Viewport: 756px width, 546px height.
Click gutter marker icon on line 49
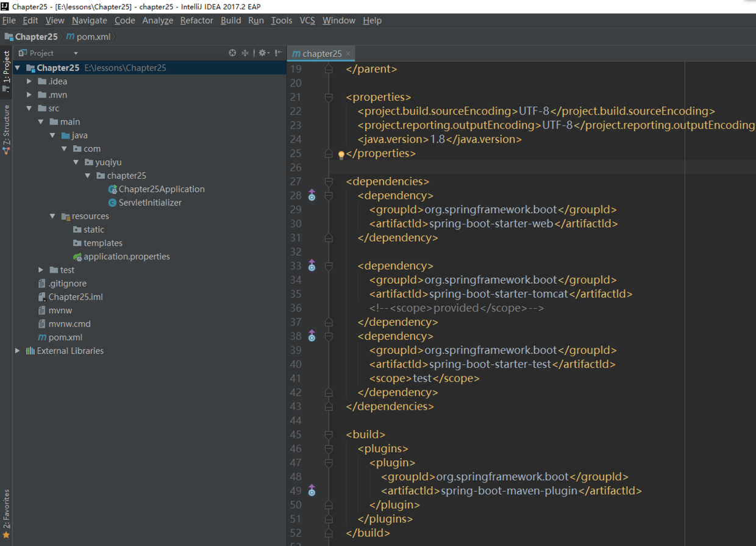[x=312, y=490]
